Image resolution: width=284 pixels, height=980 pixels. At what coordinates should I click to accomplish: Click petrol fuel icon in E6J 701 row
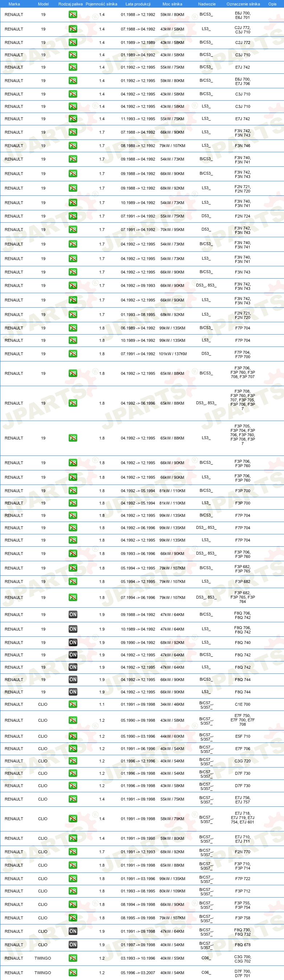click(x=73, y=15)
